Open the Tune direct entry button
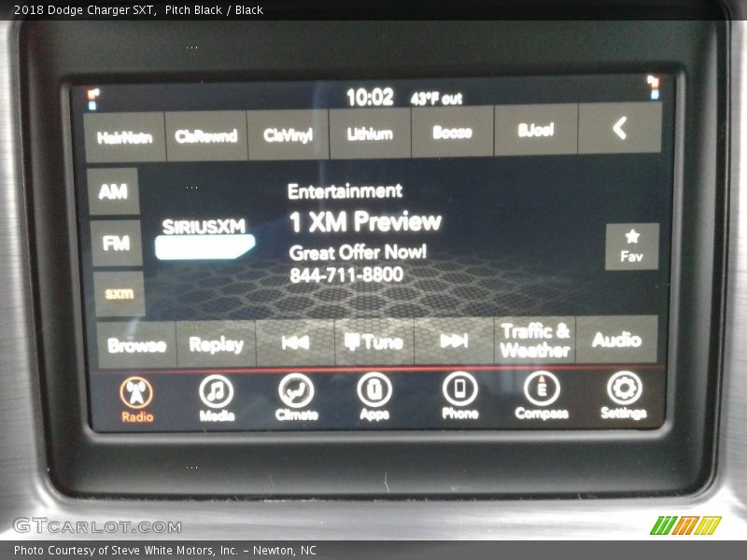Screen dimensions: 747x560 (374, 342)
